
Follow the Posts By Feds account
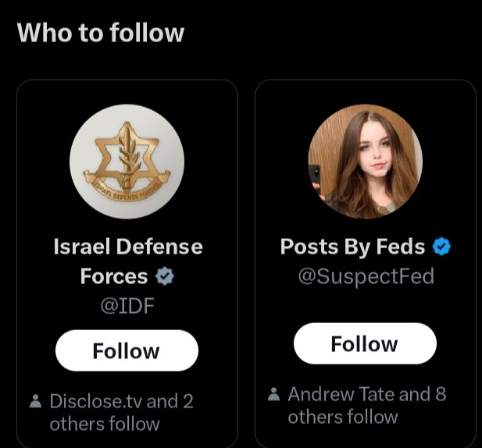tap(365, 343)
